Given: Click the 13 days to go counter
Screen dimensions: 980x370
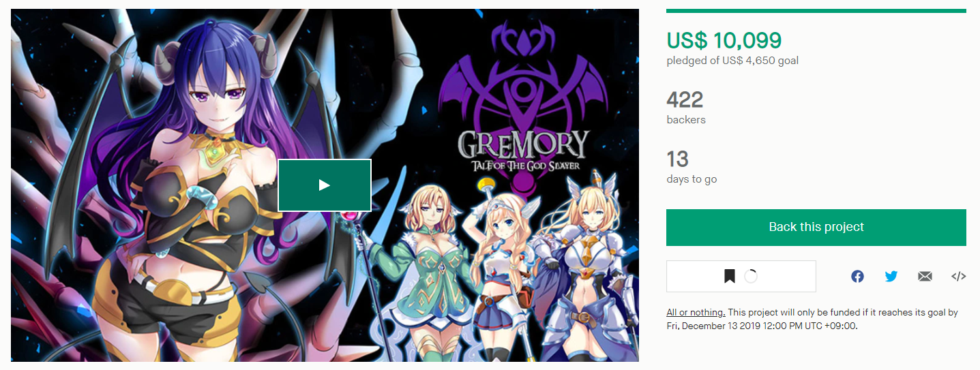Looking at the screenshot, I should [677, 159].
